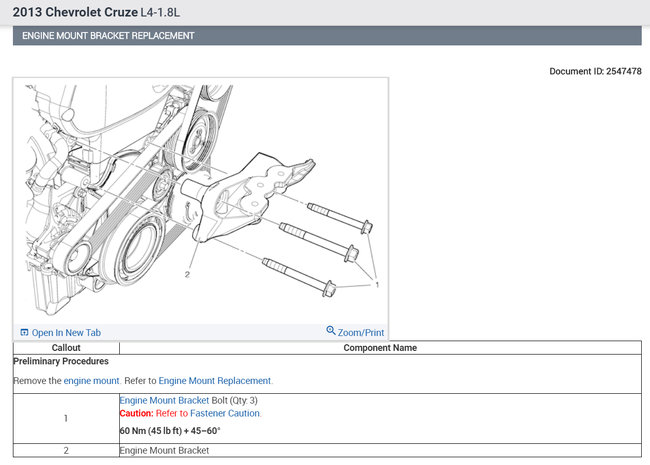
Task: Select the Engine Mount Bracket Replacement header bar
Action: click(326, 36)
